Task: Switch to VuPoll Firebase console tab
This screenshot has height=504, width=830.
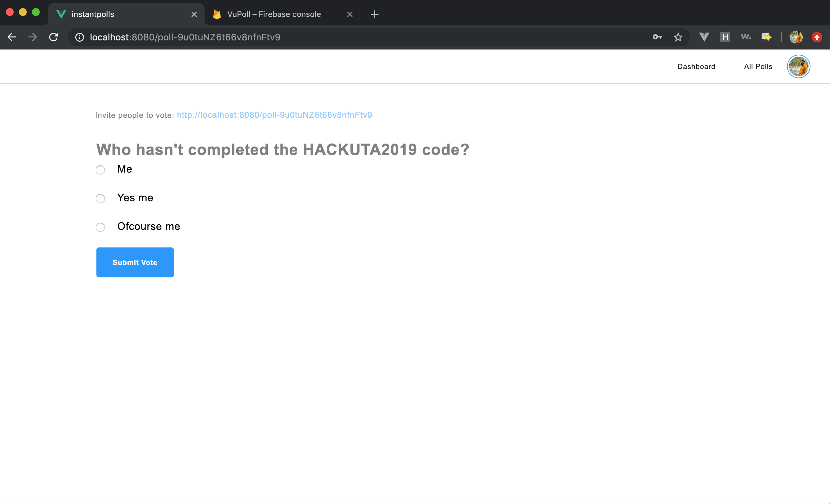Action: pyautogui.click(x=274, y=14)
